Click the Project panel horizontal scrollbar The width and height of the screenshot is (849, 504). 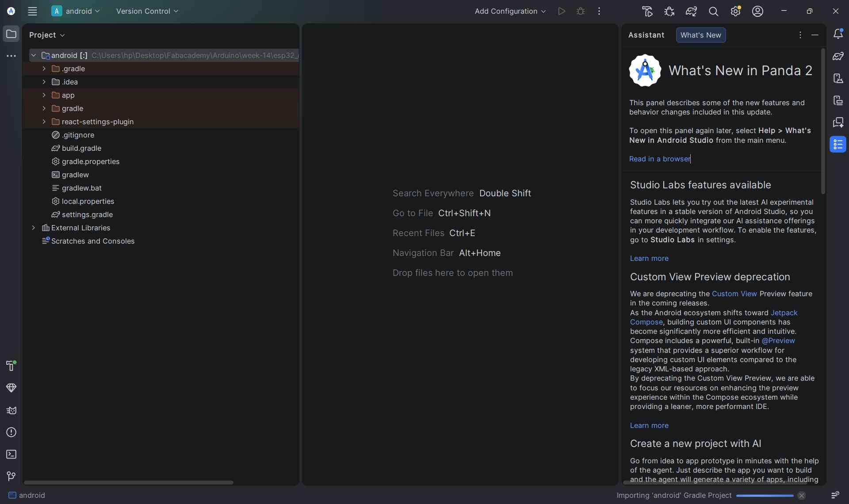tap(128, 482)
